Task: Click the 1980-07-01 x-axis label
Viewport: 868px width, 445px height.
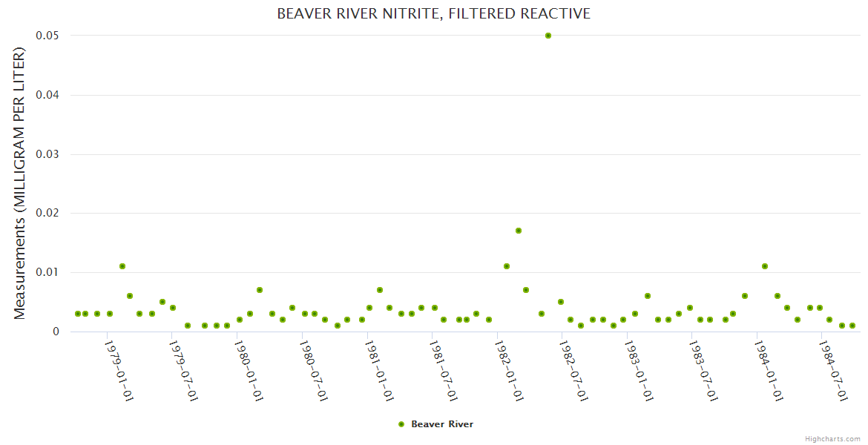Action: [313, 371]
